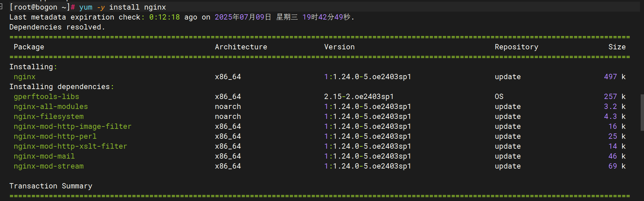Click the 'gperftools-libs' package name
The image size is (644, 201).
pos(46,97)
